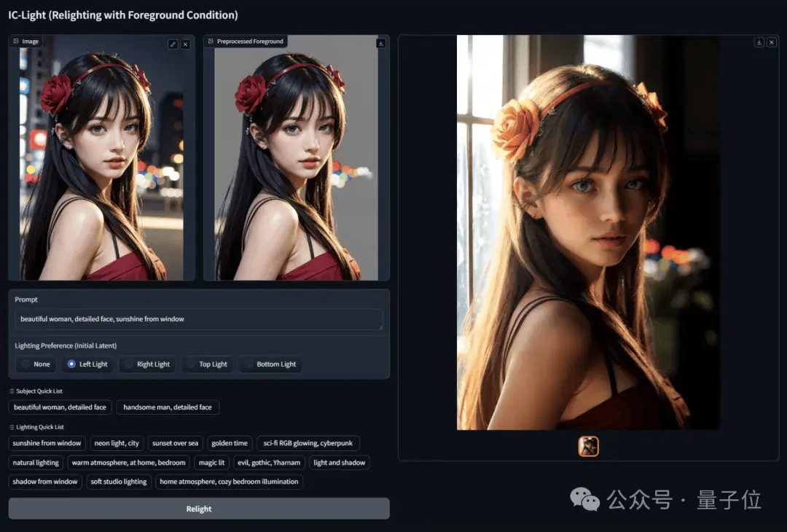The height and width of the screenshot is (532, 787).
Task: Clear the uploaded image with the X icon
Action: (x=186, y=44)
